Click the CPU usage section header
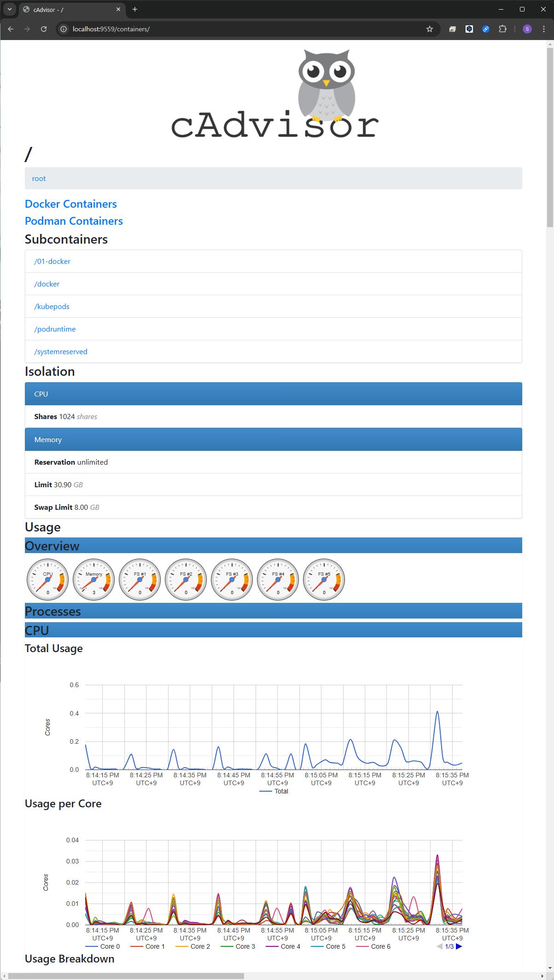The height and width of the screenshot is (980, 554). click(x=274, y=630)
